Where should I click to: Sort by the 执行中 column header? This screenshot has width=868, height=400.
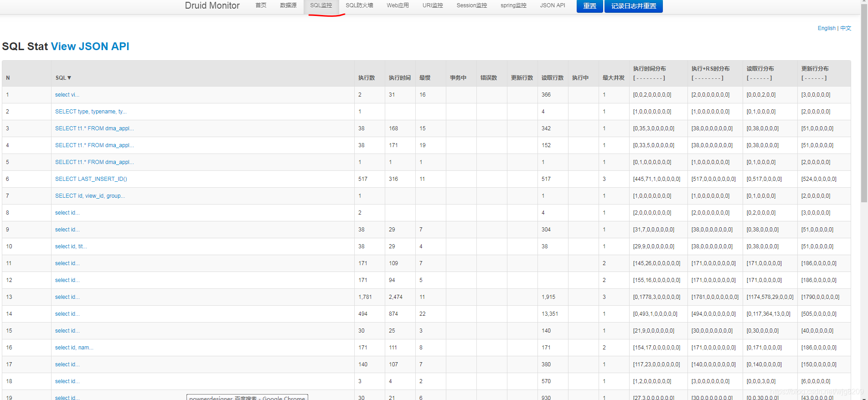coord(580,78)
